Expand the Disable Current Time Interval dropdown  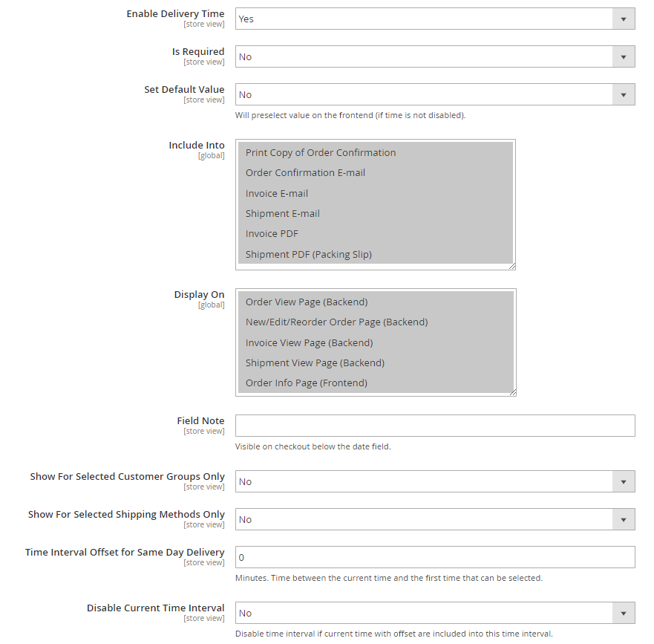tap(435, 613)
